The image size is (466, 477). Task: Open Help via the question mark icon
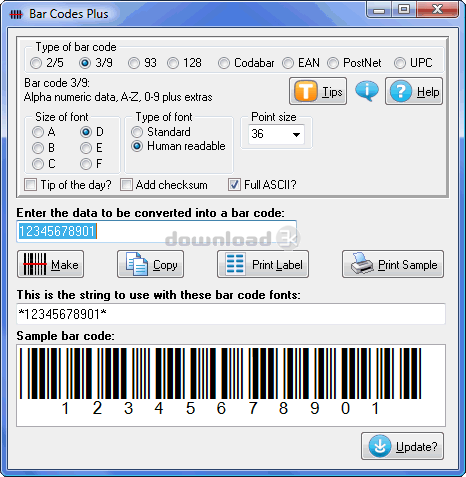[401, 91]
